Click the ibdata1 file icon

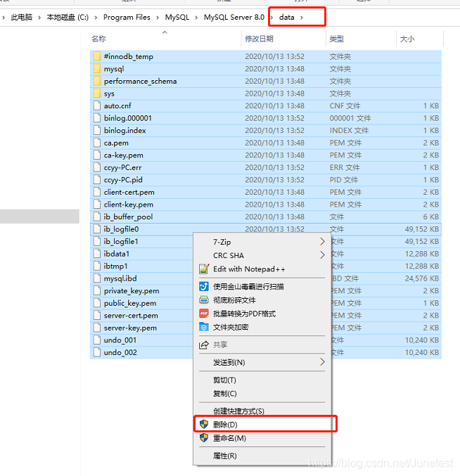coord(97,254)
